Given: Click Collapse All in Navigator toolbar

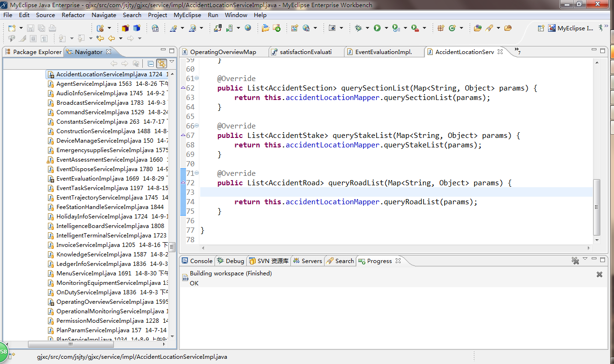Looking at the screenshot, I should [x=150, y=64].
